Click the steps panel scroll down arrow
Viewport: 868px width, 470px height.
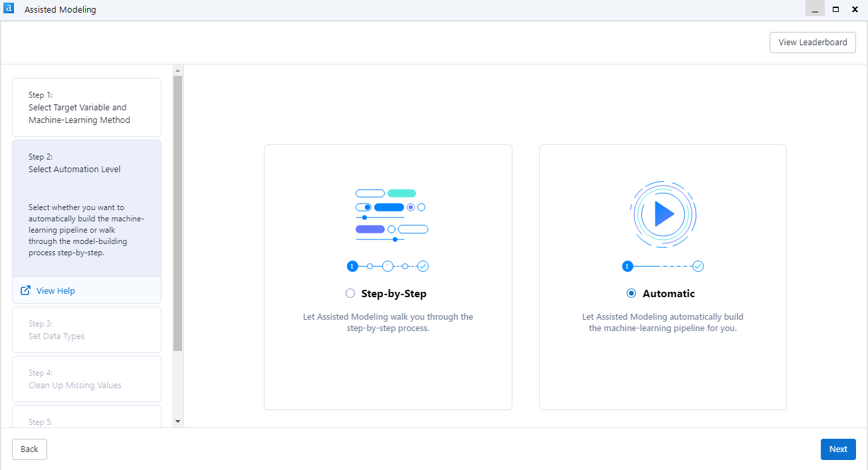tap(177, 421)
